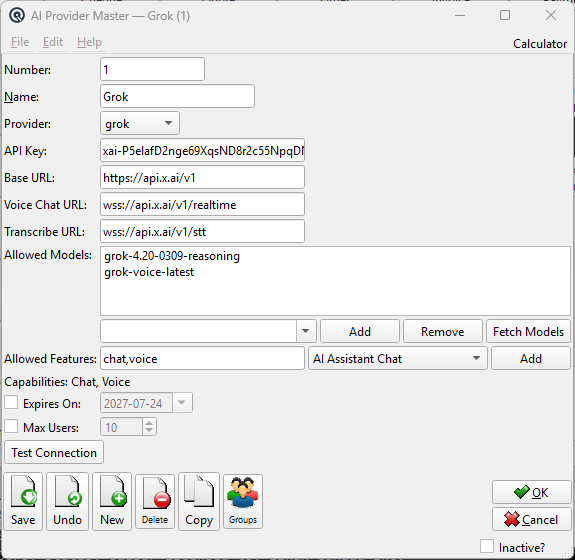Click the Copy record icon
This screenshot has height=560, width=575.
pos(199,501)
